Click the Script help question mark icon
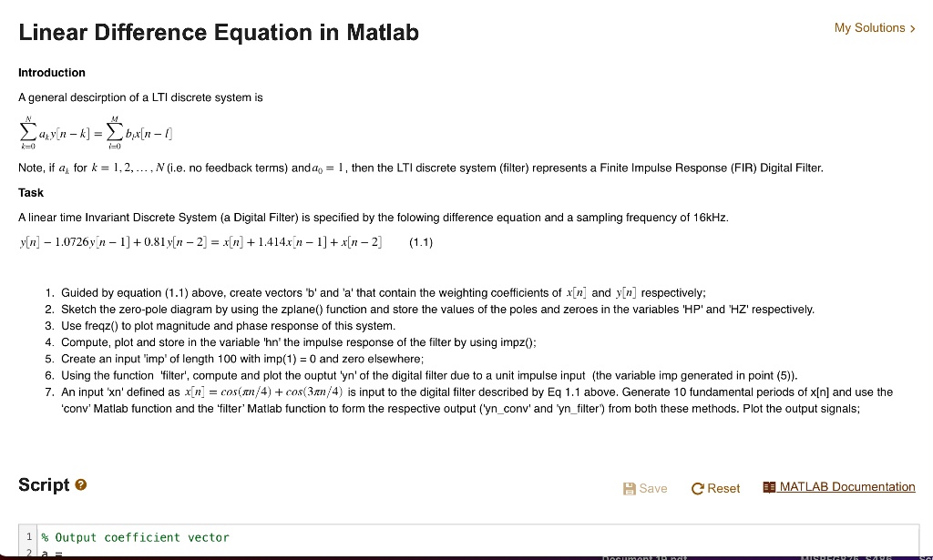933x560 pixels. point(80,484)
